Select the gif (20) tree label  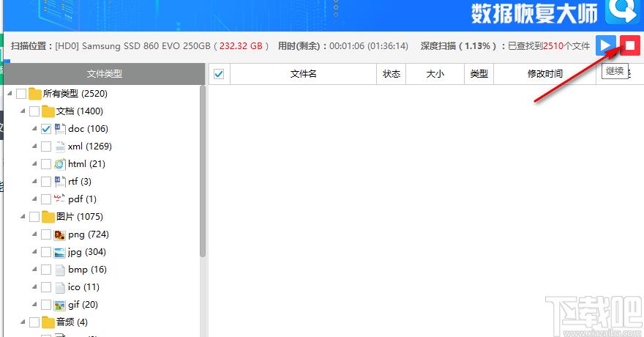coord(83,305)
